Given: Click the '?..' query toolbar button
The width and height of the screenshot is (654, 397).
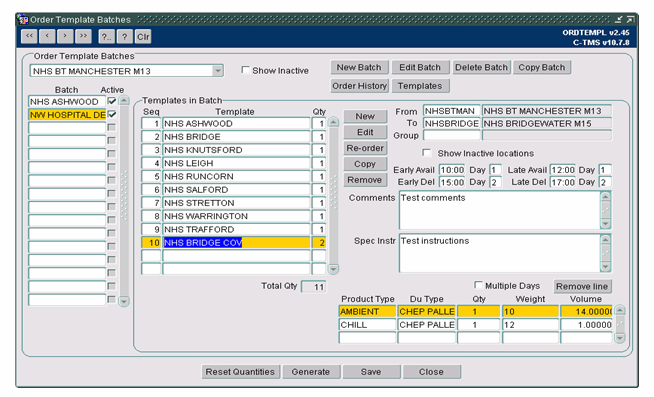Looking at the screenshot, I should [107, 37].
